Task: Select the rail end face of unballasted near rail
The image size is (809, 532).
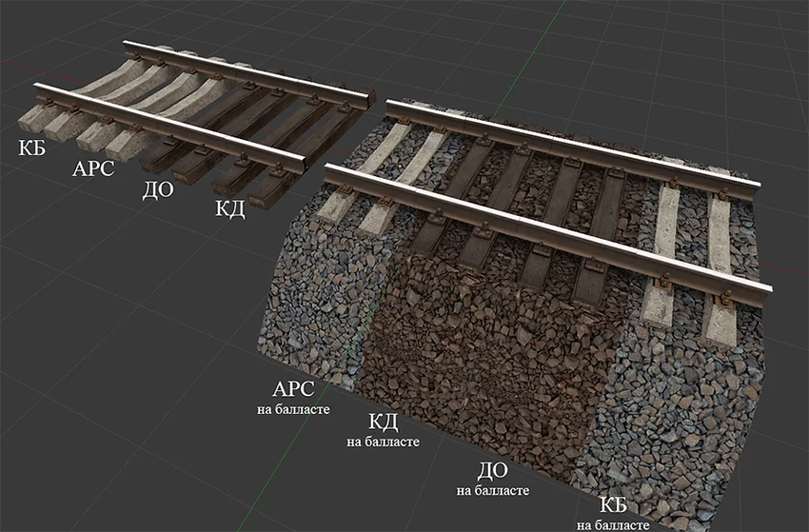Action: (x=304, y=166)
